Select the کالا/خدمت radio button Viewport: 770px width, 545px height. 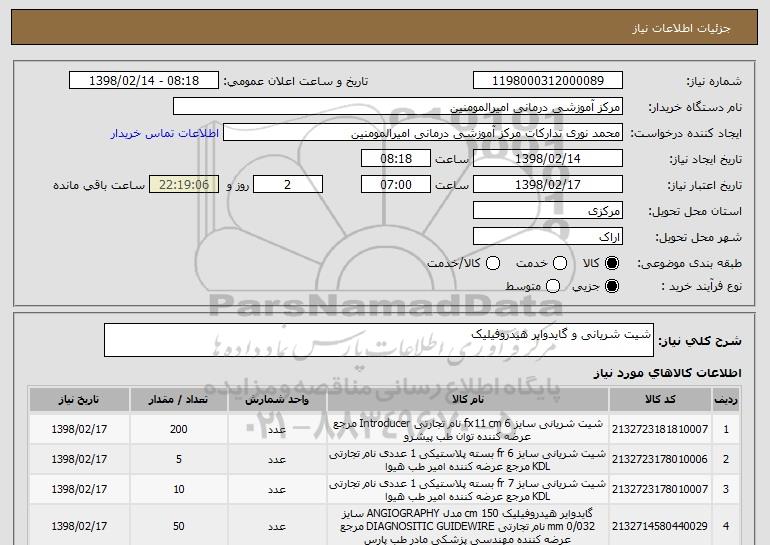click(493, 263)
